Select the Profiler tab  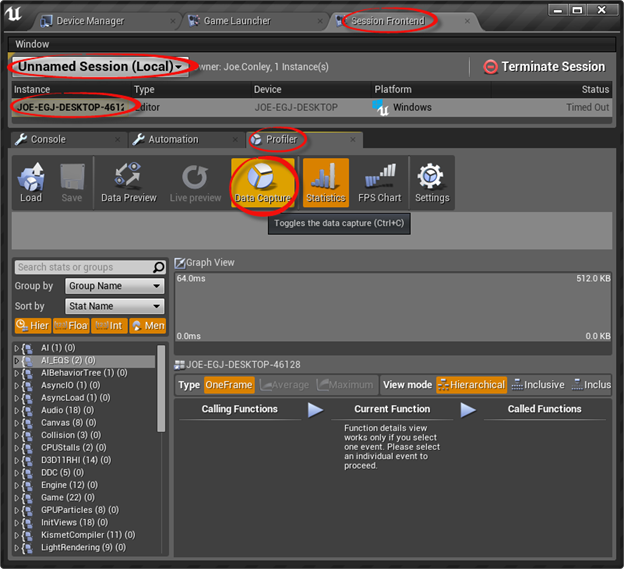point(281,139)
